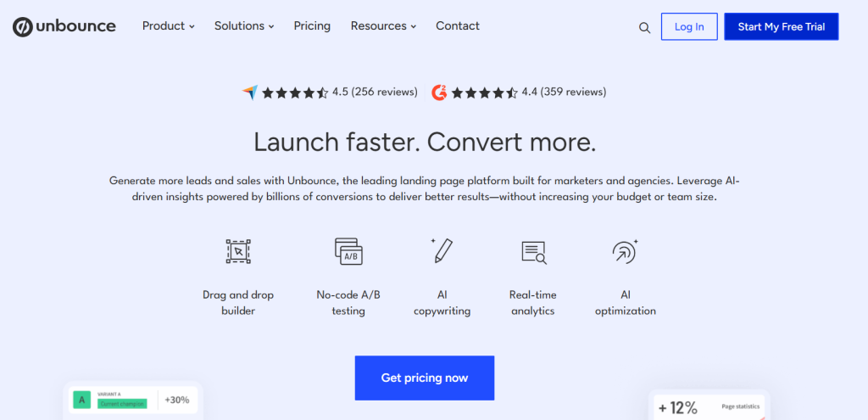Expand the Resources dropdown menu

point(383,26)
